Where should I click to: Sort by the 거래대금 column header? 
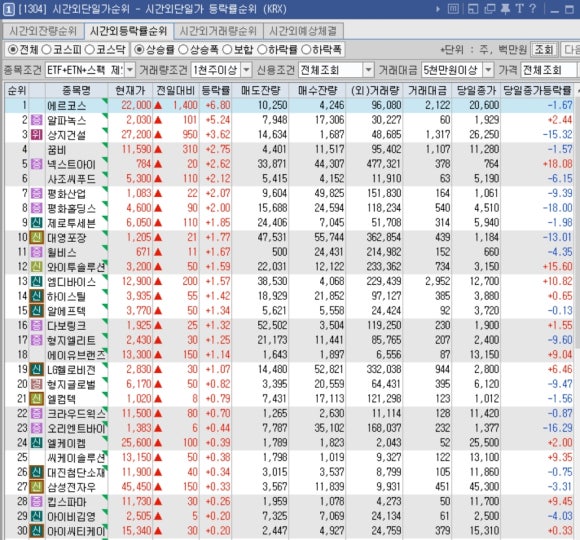pos(427,91)
